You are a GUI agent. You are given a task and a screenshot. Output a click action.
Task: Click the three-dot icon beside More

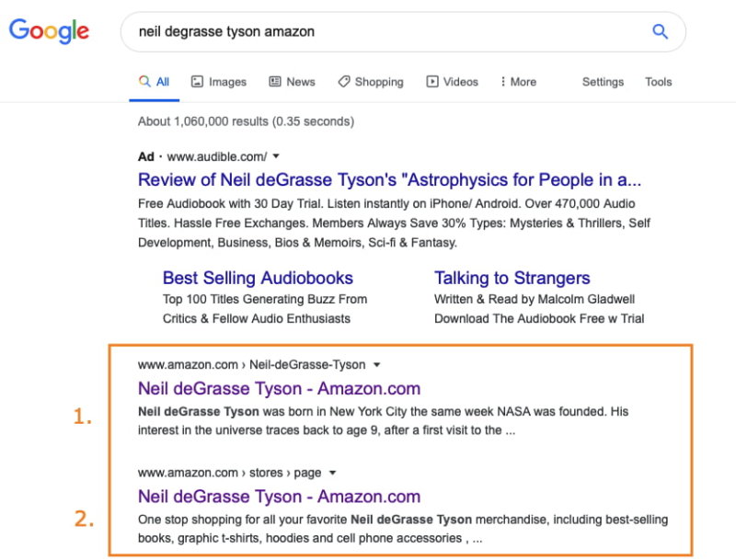pyautogui.click(x=502, y=82)
